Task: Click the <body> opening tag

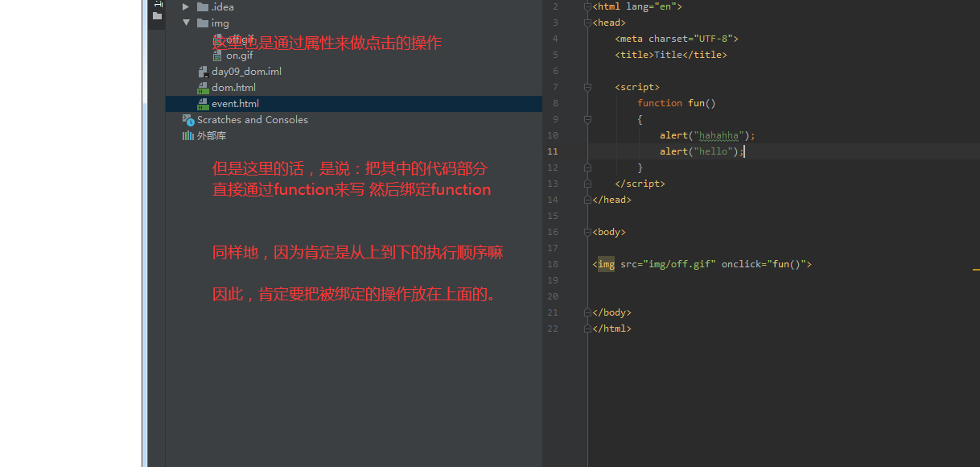Action: point(609,232)
